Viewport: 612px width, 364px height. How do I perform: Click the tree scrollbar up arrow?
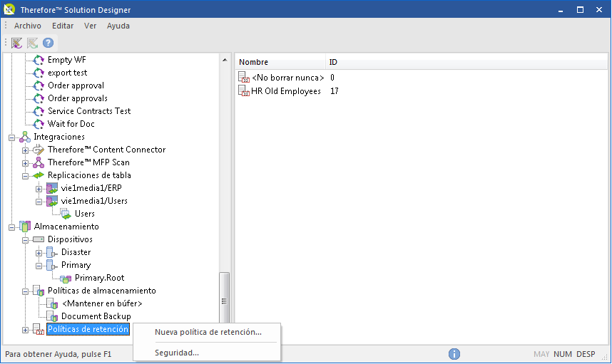[x=225, y=60]
